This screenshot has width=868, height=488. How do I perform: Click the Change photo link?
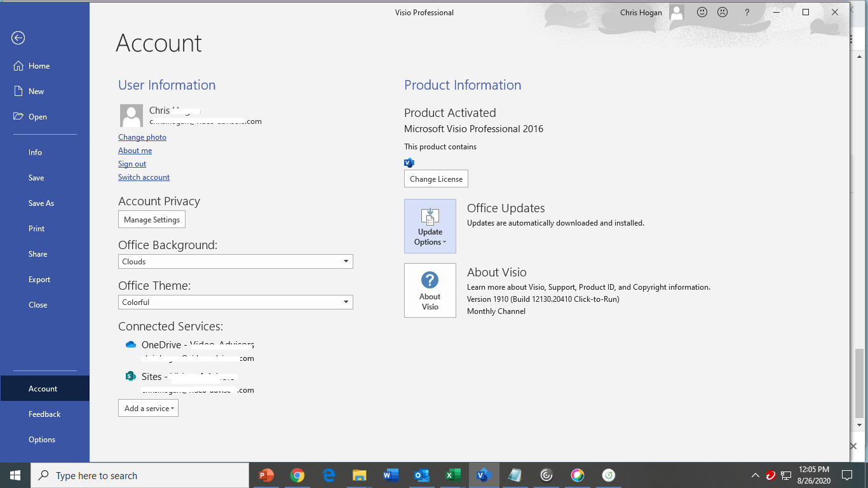tap(142, 137)
